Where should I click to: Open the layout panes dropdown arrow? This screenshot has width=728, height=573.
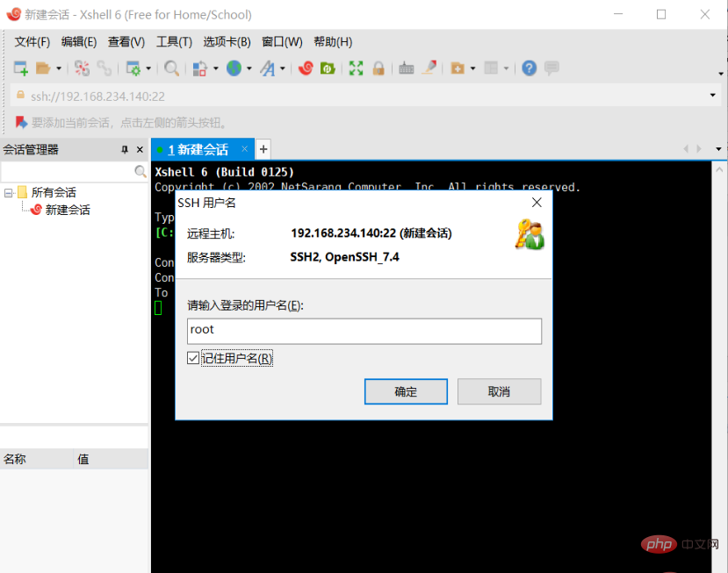tap(506, 68)
